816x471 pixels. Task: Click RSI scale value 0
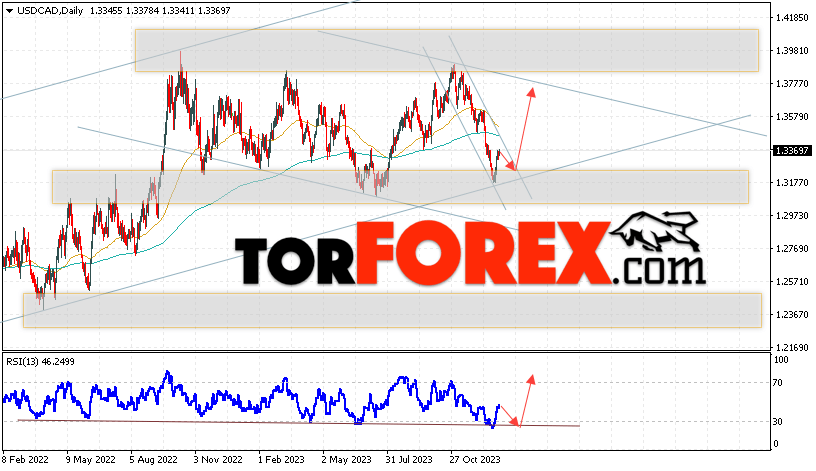pyautogui.click(x=776, y=444)
